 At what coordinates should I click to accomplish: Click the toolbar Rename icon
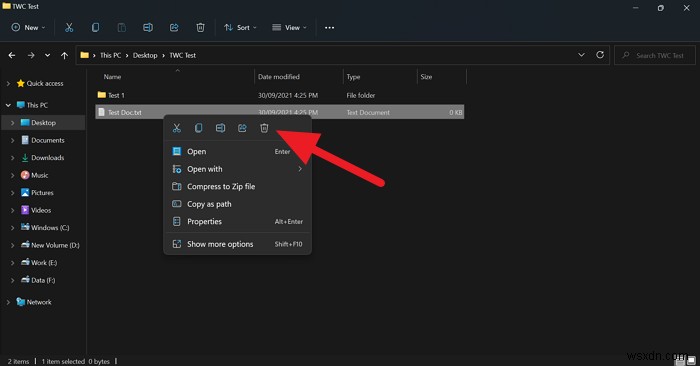pyautogui.click(x=148, y=28)
